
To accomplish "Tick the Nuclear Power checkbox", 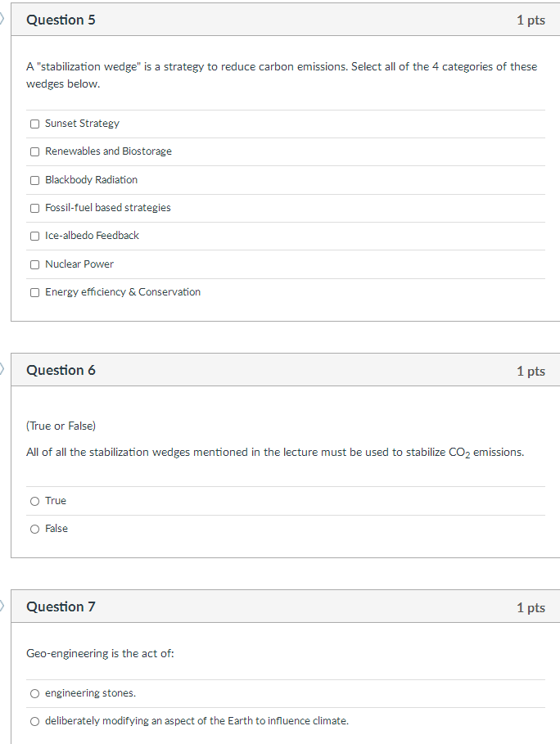I will 34,264.
